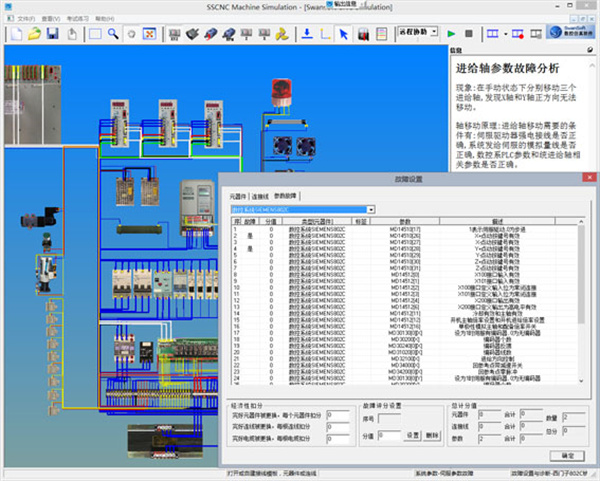Screen dimensions: 600x481
Task: Open a file with the yellow folder icon
Action: point(34,34)
